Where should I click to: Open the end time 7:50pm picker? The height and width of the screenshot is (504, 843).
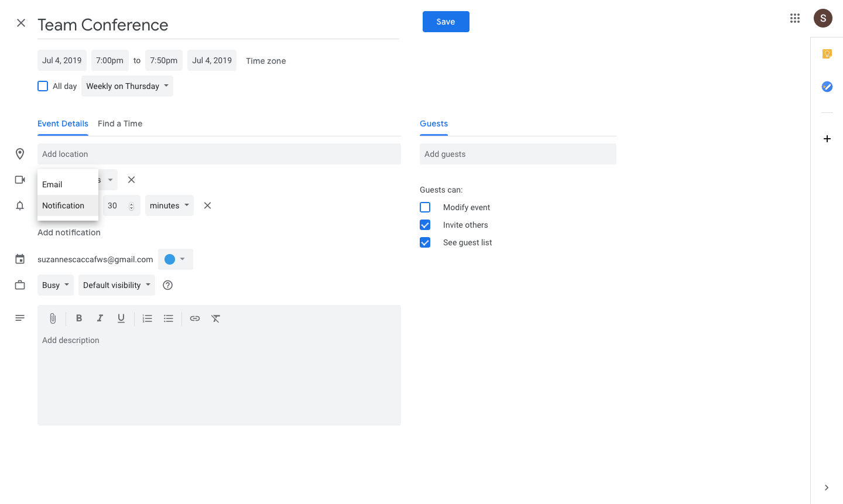(164, 60)
